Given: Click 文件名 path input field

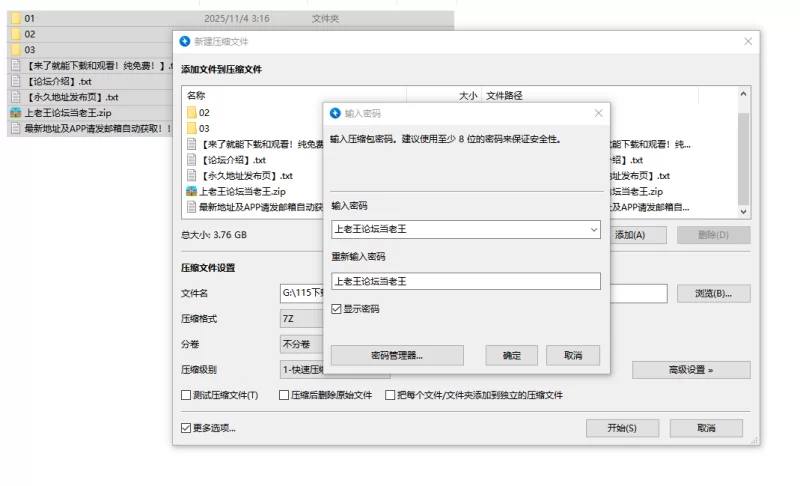Looking at the screenshot, I should click(302, 293).
